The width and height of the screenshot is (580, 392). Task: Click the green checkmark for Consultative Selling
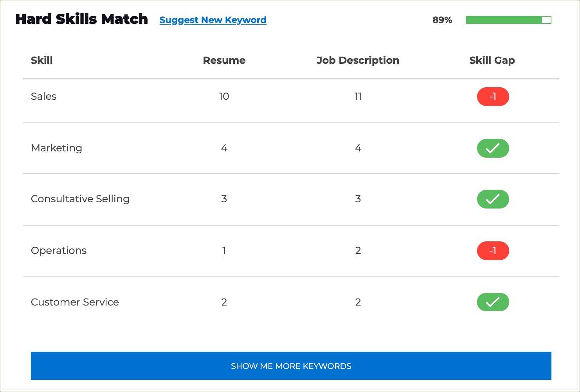tap(493, 199)
